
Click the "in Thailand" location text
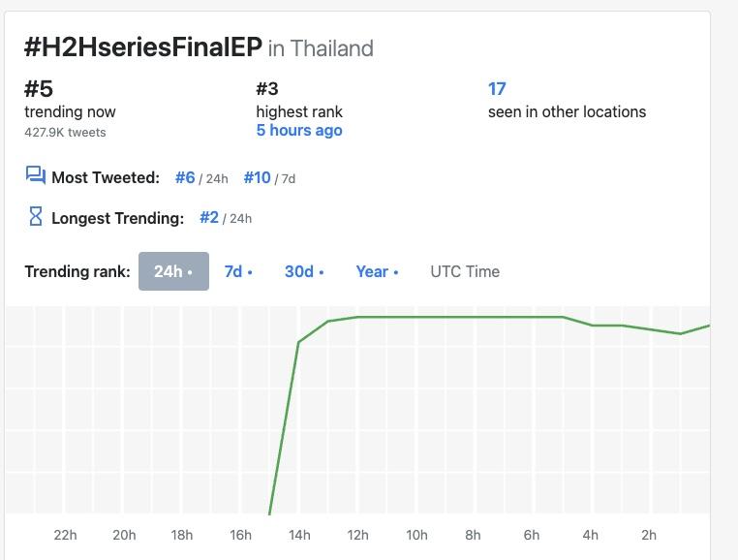[x=321, y=48]
